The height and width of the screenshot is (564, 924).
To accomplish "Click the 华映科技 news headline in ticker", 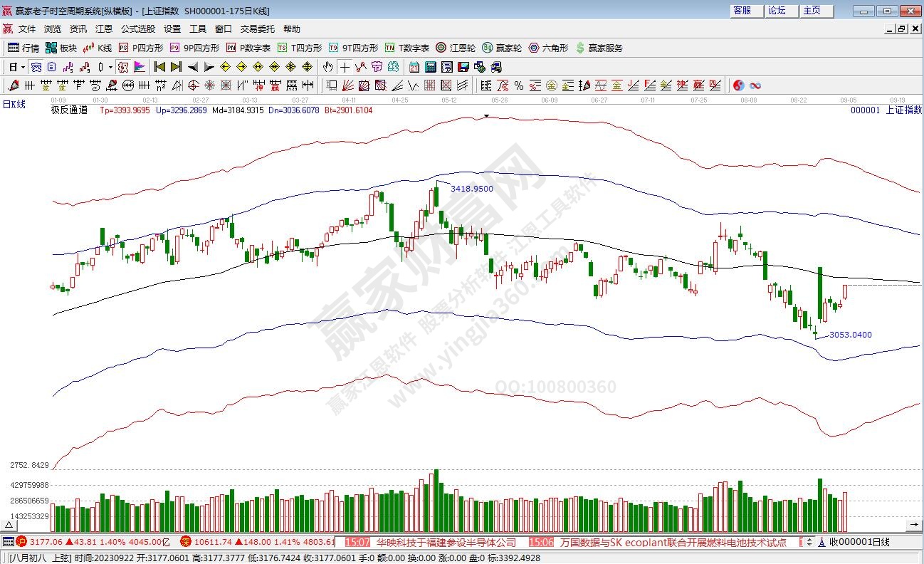I will [x=446, y=542].
